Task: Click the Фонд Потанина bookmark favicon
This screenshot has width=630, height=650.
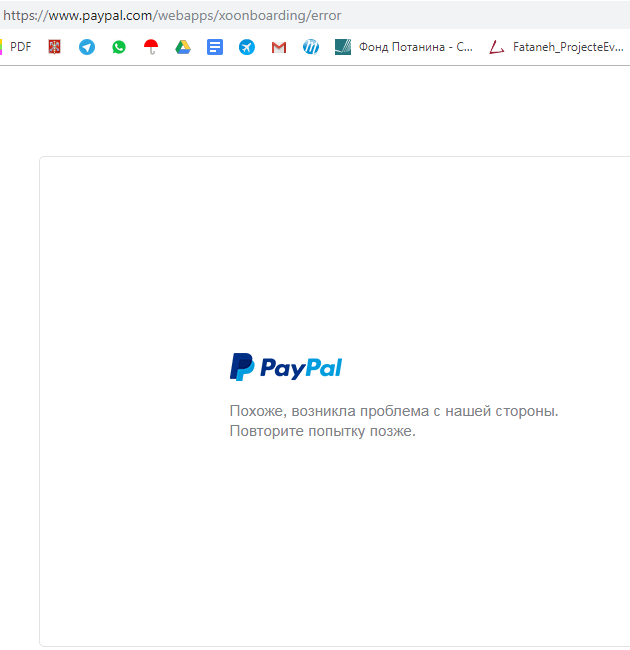Action: point(343,47)
